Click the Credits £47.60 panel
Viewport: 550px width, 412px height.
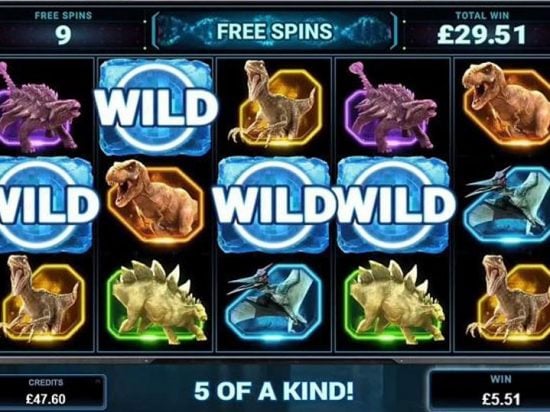click(x=46, y=392)
